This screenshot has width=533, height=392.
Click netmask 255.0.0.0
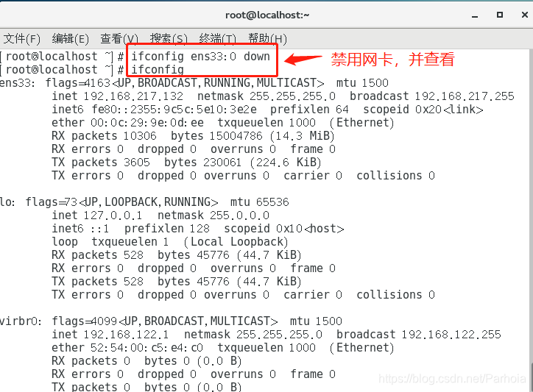click(x=239, y=215)
